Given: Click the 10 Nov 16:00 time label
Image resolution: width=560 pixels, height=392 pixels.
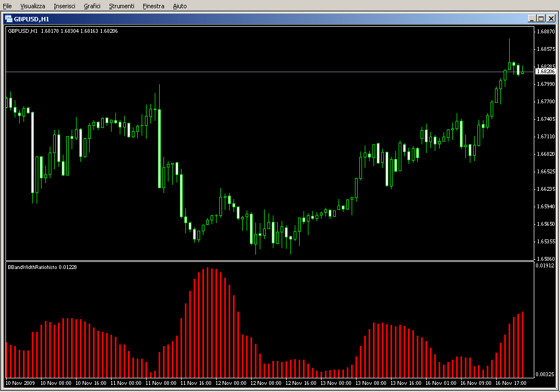Looking at the screenshot, I should (91, 383).
